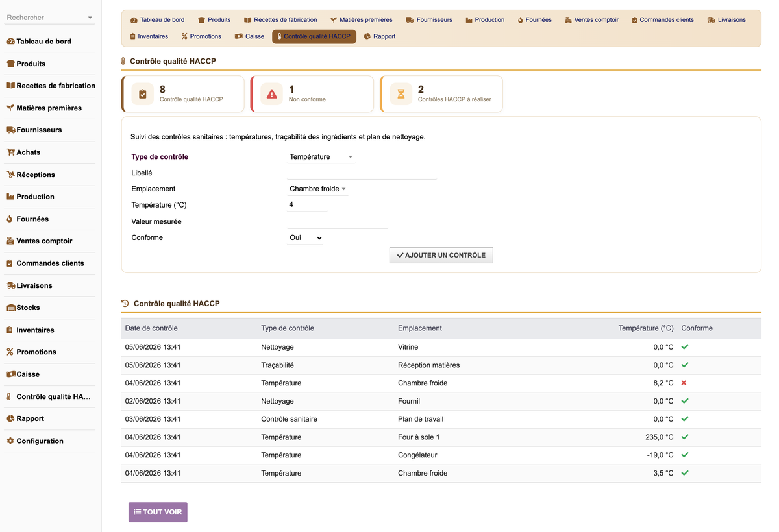Image resolution: width=779 pixels, height=532 pixels.
Task: Click the Matières premières seedling icon in sidebar
Action: click(x=10, y=108)
